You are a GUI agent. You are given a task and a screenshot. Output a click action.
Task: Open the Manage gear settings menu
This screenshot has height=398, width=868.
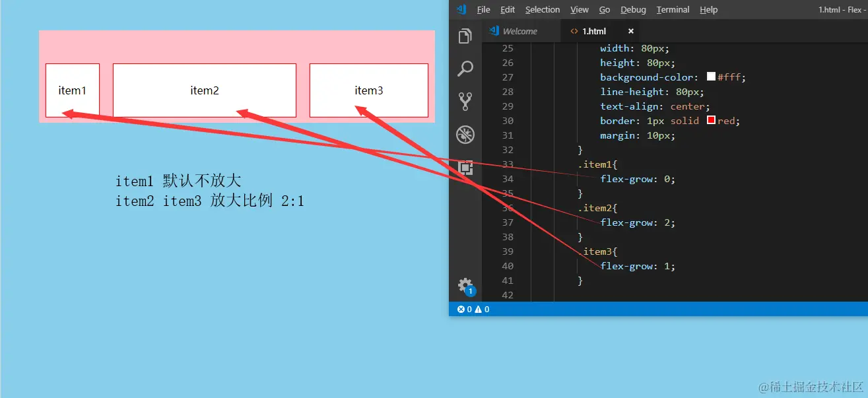(x=465, y=286)
